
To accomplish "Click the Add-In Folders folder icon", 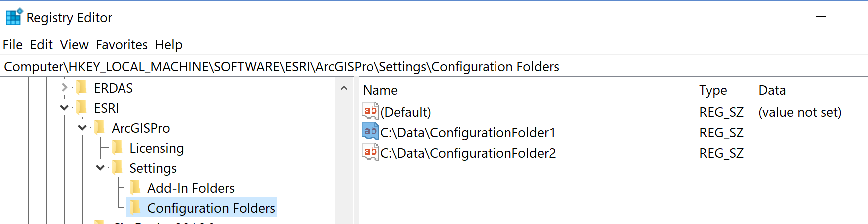I will (x=136, y=188).
